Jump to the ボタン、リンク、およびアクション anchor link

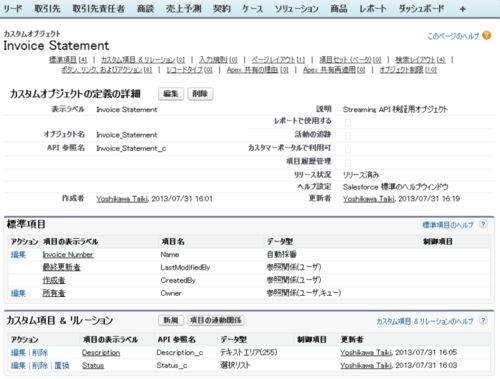pos(106,70)
